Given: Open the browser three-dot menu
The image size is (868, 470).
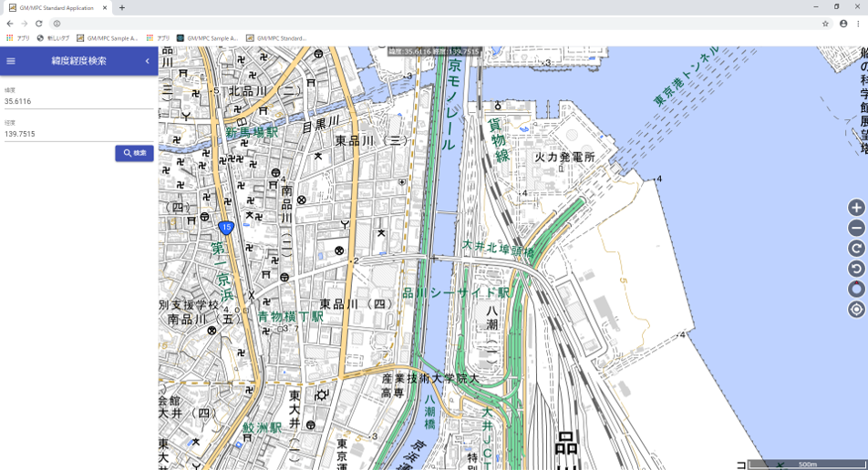Looking at the screenshot, I should (858, 24).
